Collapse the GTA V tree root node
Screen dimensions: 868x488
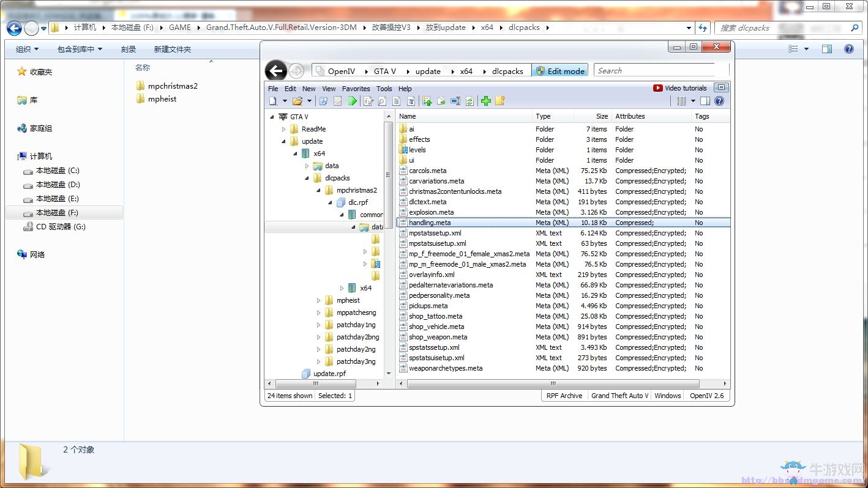point(272,117)
